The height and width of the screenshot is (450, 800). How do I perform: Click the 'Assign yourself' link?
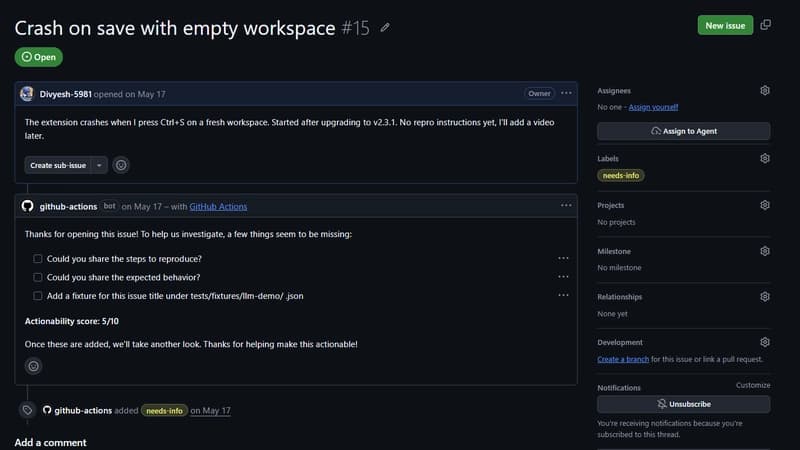(653, 107)
